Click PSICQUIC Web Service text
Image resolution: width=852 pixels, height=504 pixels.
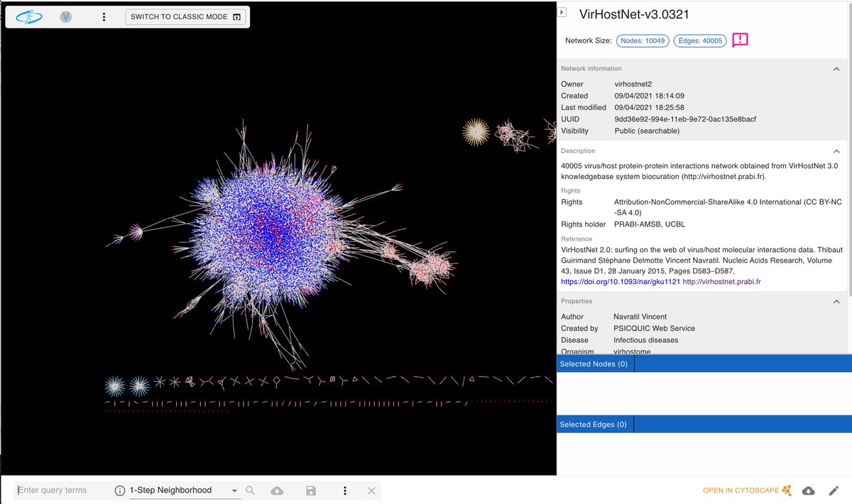click(654, 329)
